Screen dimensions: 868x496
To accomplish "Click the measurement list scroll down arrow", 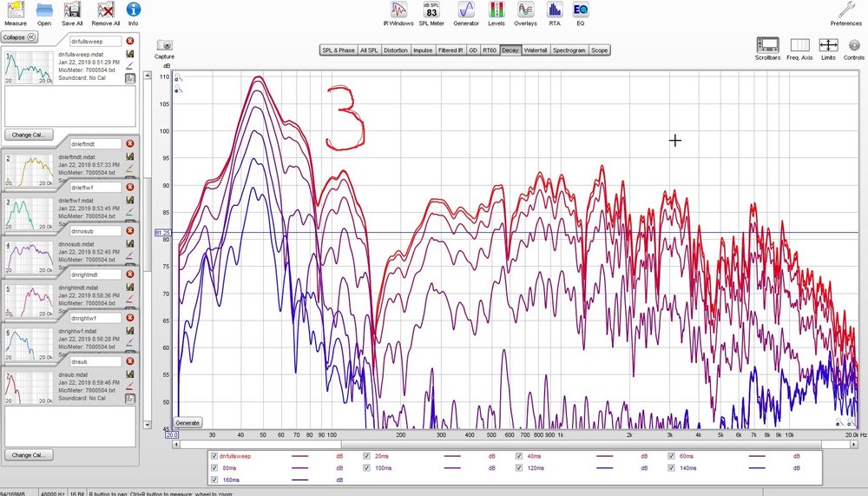I will click(x=148, y=425).
